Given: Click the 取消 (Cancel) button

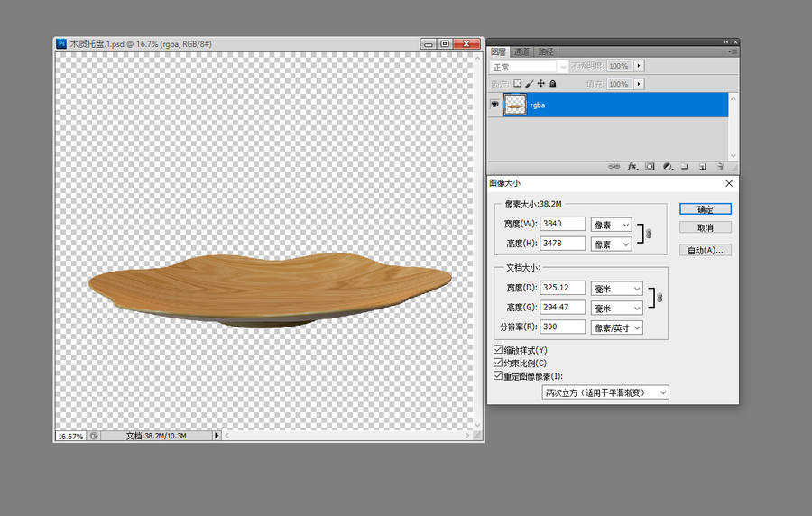Looking at the screenshot, I should click(706, 227).
